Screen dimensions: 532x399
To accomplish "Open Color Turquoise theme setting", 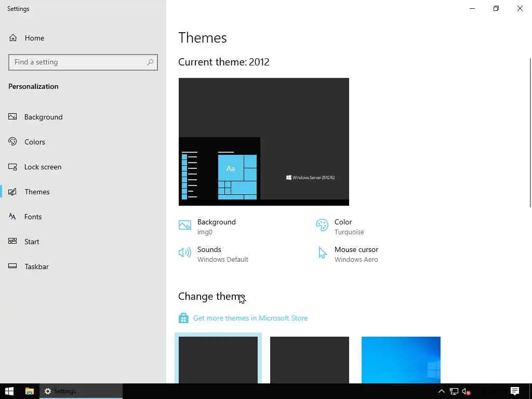I will [x=340, y=227].
